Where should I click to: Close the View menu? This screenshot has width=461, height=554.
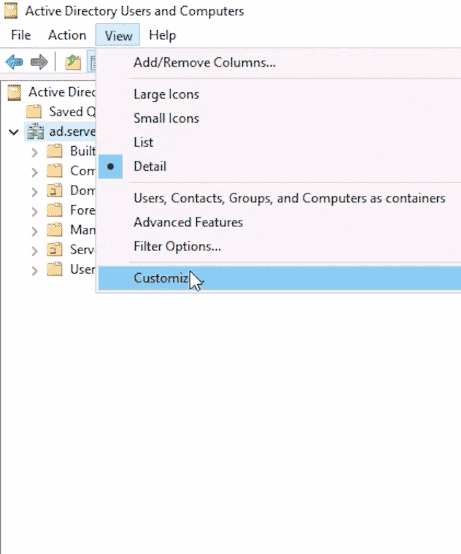[118, 35]
